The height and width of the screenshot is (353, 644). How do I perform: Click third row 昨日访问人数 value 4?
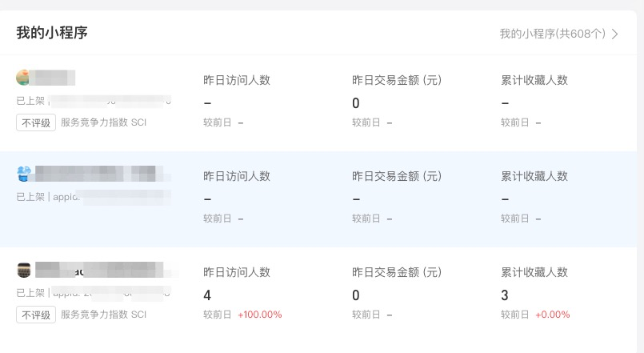tap(207, 295)
